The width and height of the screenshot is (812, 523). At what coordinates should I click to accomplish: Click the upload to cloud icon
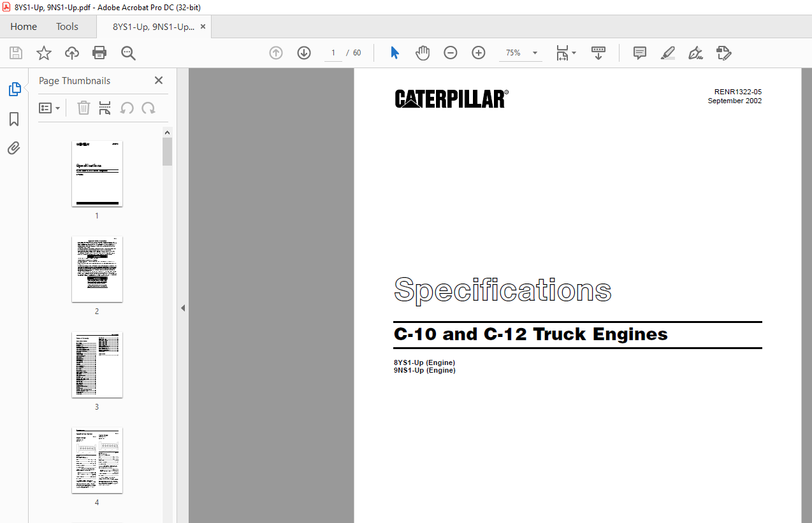pos(72,53)
